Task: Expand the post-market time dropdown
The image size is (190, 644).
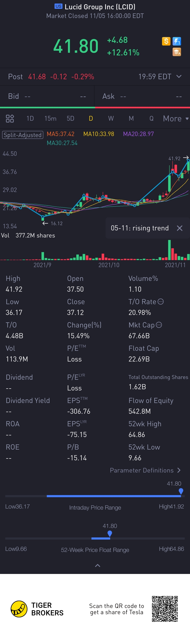Action: pos(179,77)
